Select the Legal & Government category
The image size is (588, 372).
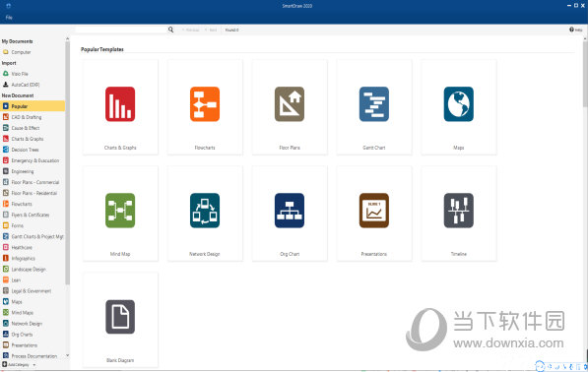[x=33, y=291]
